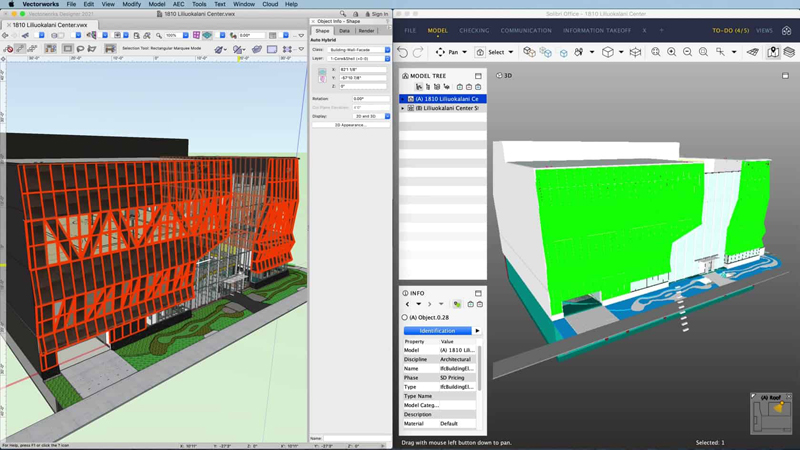Viewport: 800px width, 450px height.
Task: Click the Solibri undo arrow icon
Action: click(x=403, y=52)
